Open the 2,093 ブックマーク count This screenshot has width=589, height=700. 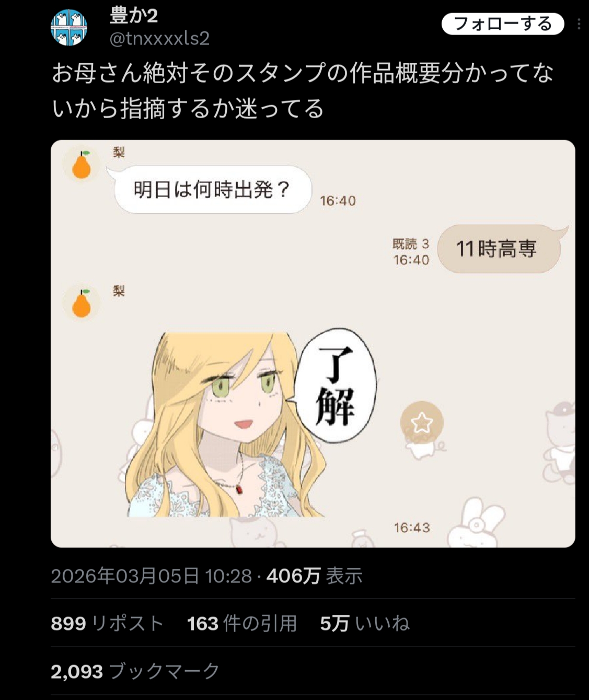pyautogui.click(x=135, y=671)
